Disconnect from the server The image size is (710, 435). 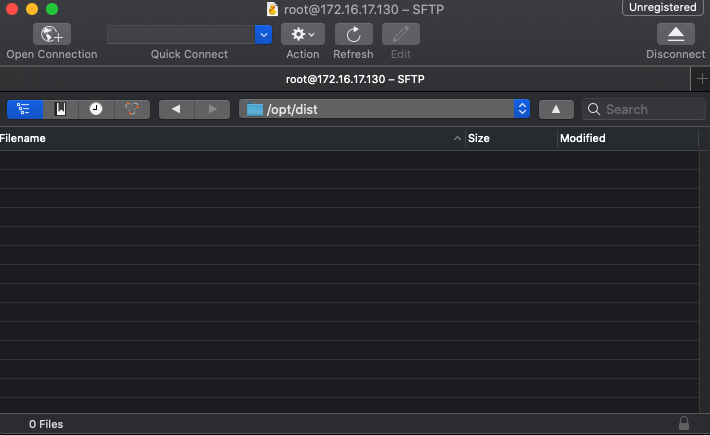675,34
